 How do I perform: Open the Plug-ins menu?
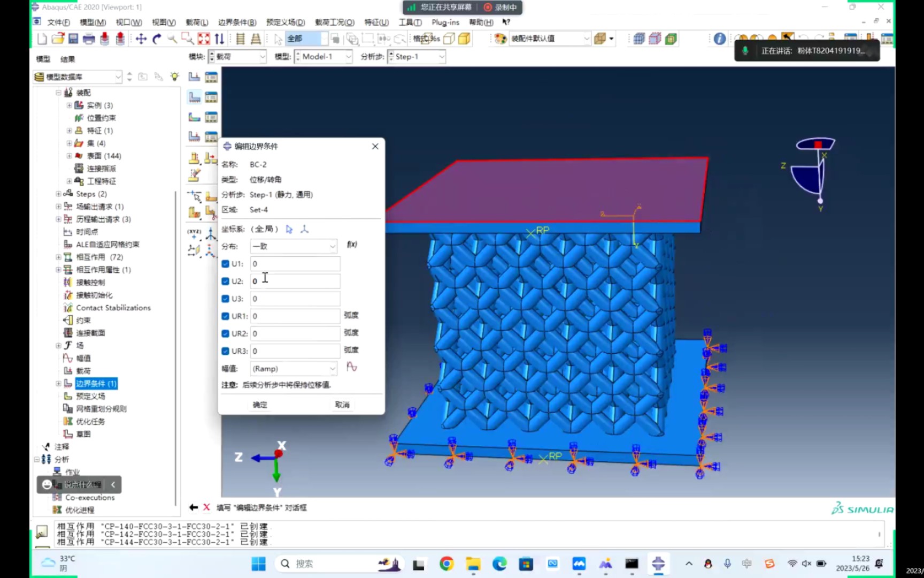point(445,22)
